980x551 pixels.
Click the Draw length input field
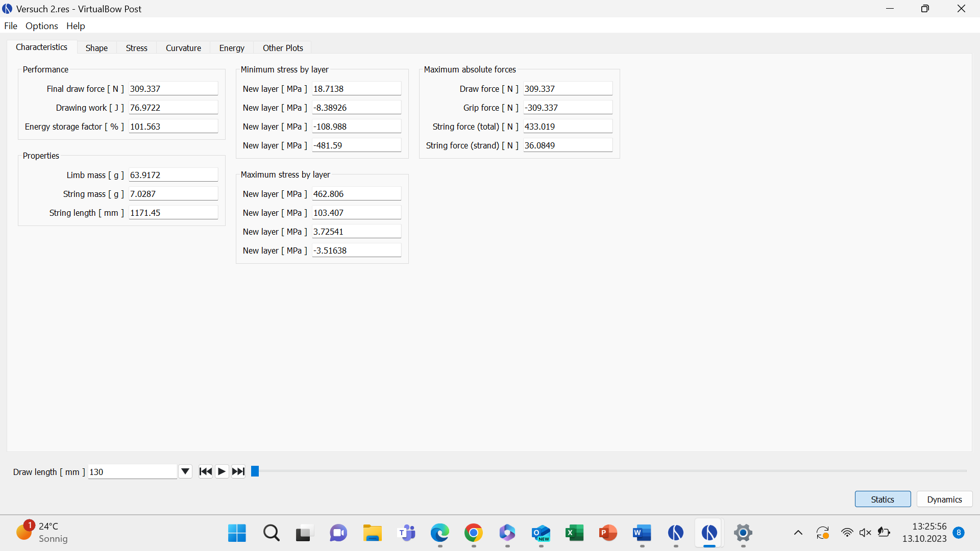click(132, 472)
